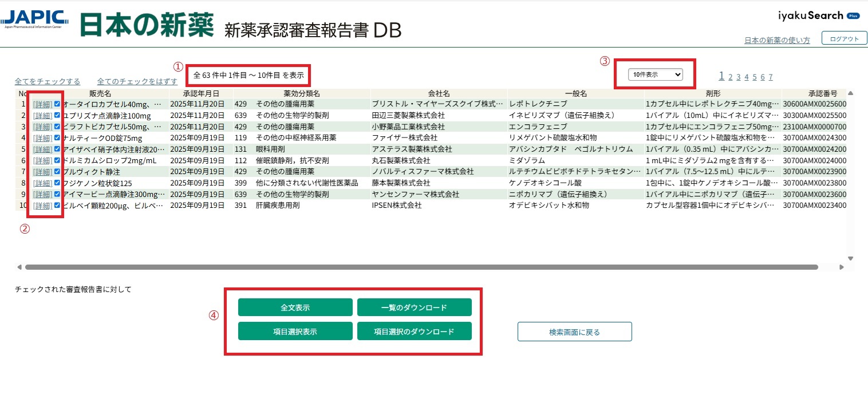Click the 全てをチェックする link
868x410 pixels.
click(x=48, y=81)
